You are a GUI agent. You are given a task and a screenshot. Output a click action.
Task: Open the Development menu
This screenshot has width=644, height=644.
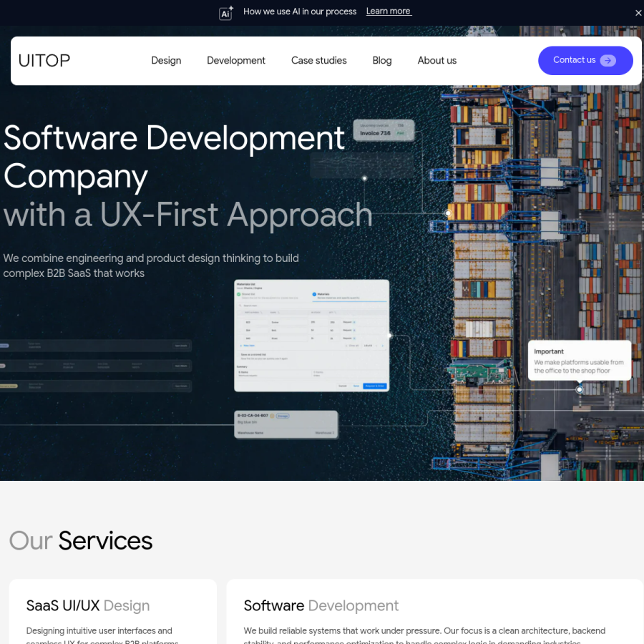click(x=235, y=60)
